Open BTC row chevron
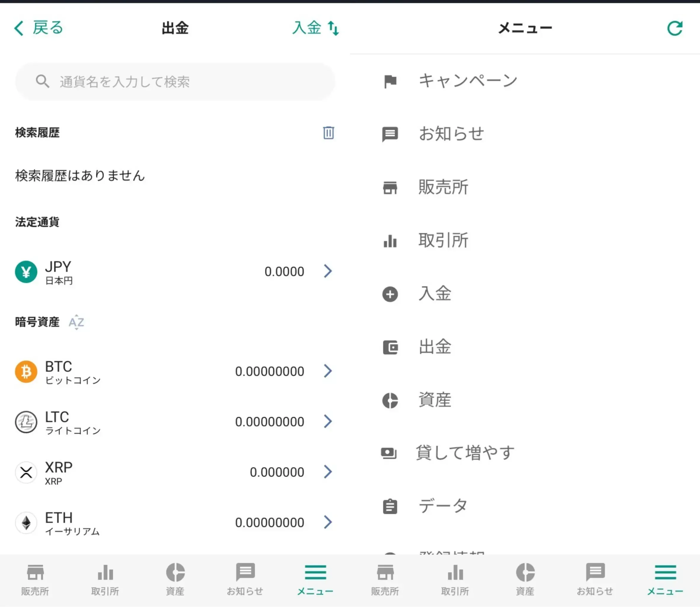 (327, 371)
